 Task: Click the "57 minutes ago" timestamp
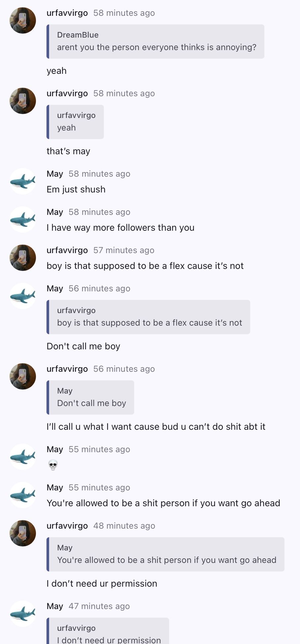124,250
